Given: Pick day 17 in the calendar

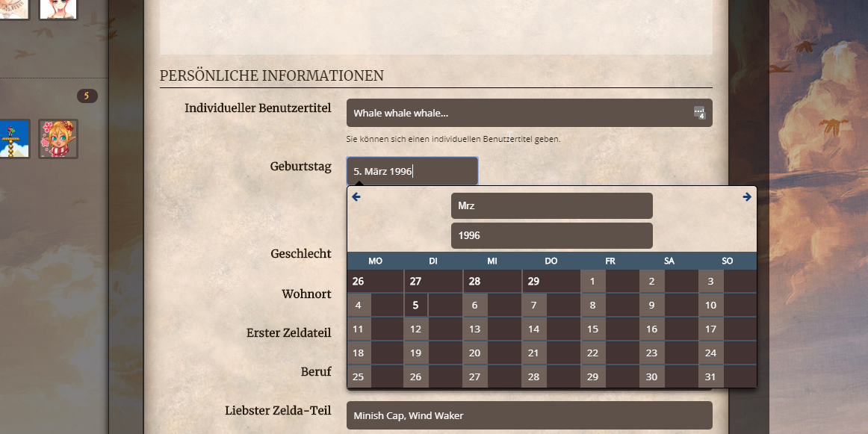Looking at the screenshot, I should coord(711,329).
